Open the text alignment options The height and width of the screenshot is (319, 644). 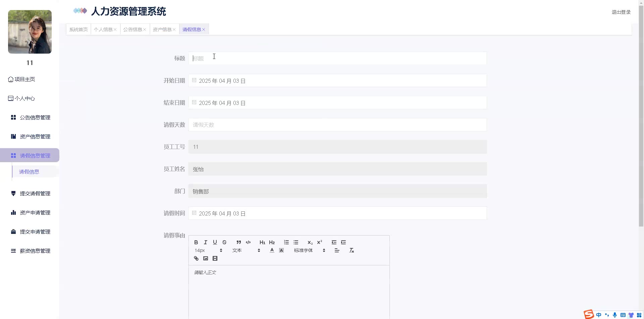coord(337,250)
